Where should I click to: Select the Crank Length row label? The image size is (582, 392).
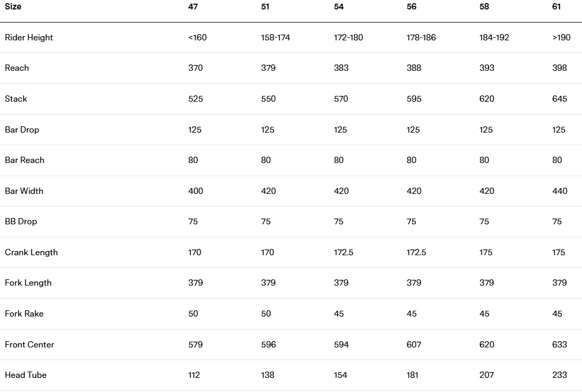tap(31, 253)
